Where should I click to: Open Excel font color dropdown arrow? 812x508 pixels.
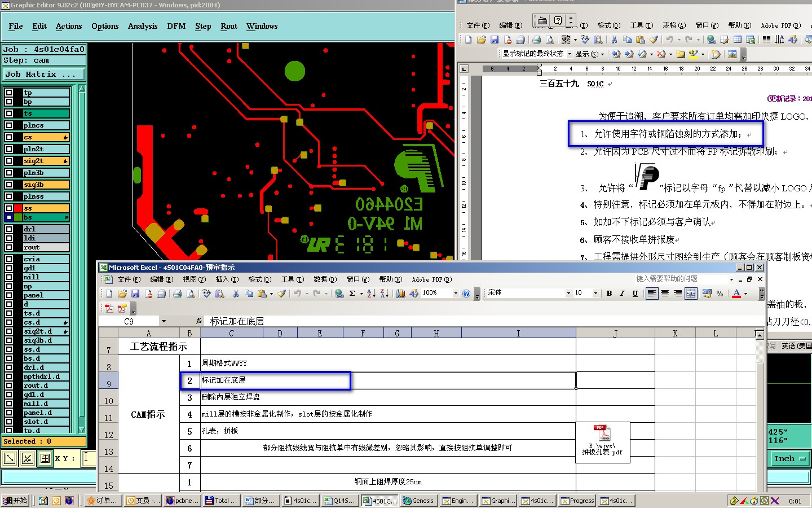click(745, 294)
